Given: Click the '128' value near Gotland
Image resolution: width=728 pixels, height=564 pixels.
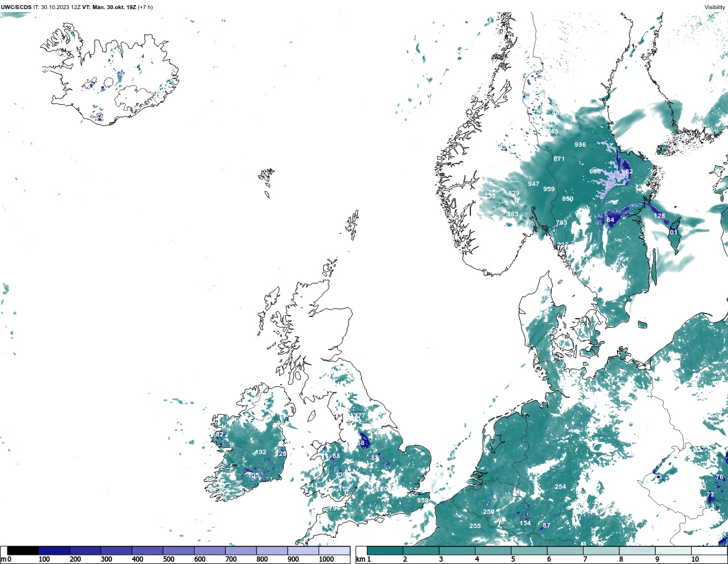Looking at the screenshot, I should 659,216.
